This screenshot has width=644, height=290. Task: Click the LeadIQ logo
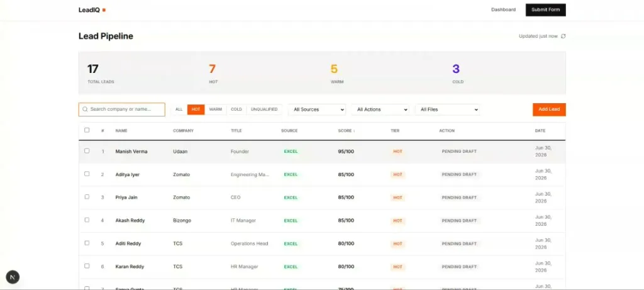pyautogui.click(x=92, y=10)
